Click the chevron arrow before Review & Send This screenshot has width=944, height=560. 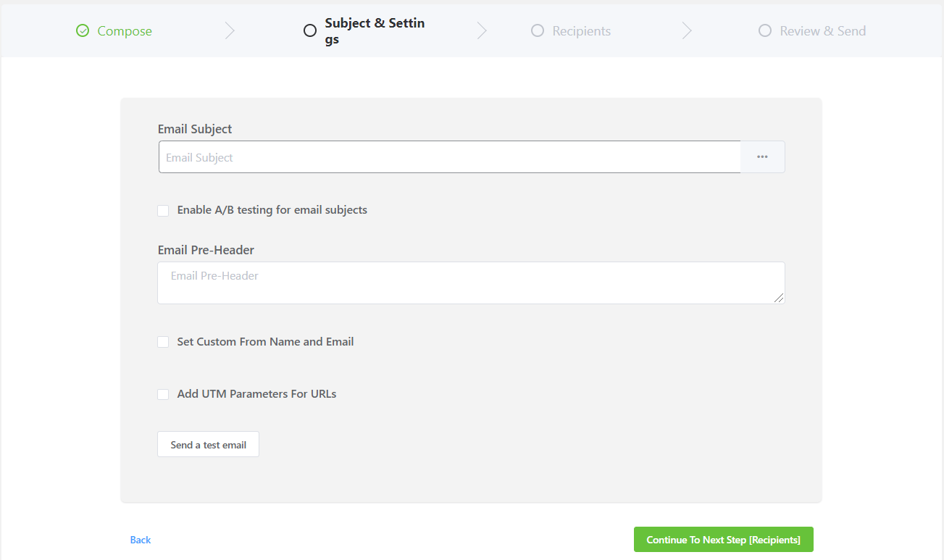[x=687, y=30]
